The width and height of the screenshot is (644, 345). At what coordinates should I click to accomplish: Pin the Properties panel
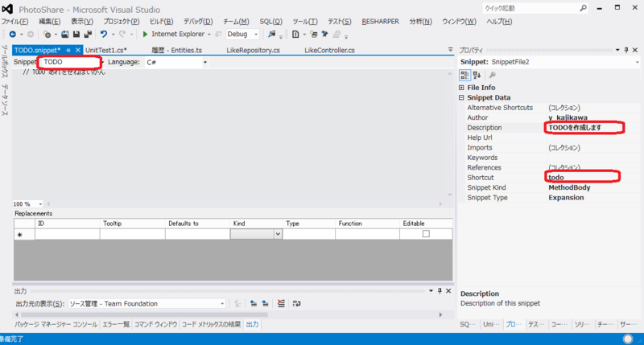626,50
